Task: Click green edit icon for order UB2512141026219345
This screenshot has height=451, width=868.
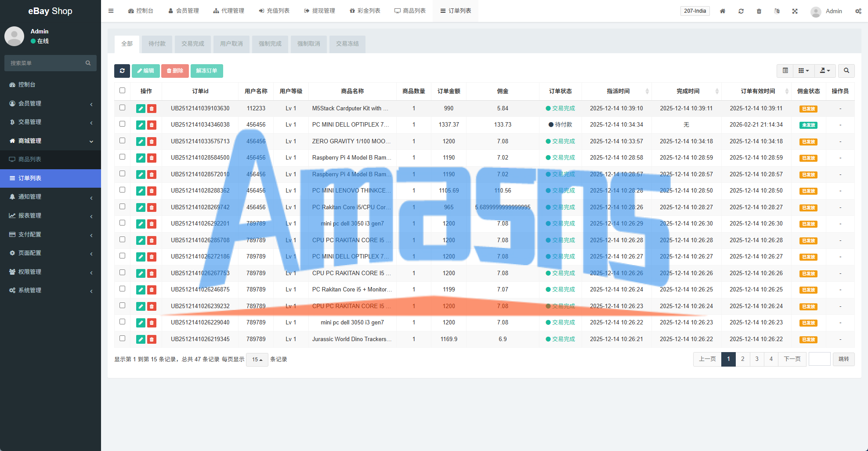Action: (x=141, y=339)
